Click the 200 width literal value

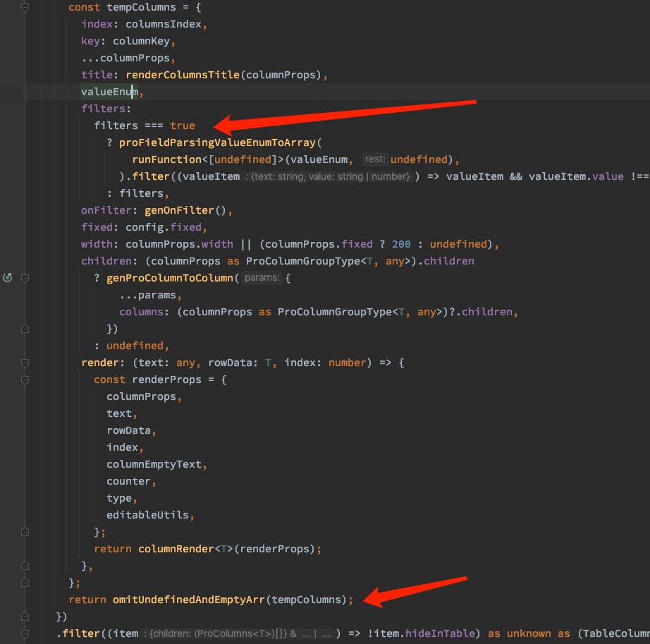click(x=401, y=243)
